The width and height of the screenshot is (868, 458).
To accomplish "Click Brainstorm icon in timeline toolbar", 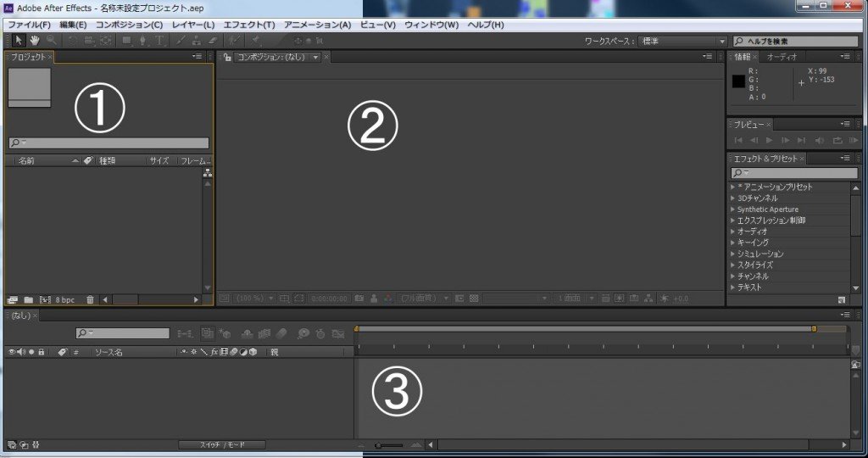I will [x=303, y=333].
